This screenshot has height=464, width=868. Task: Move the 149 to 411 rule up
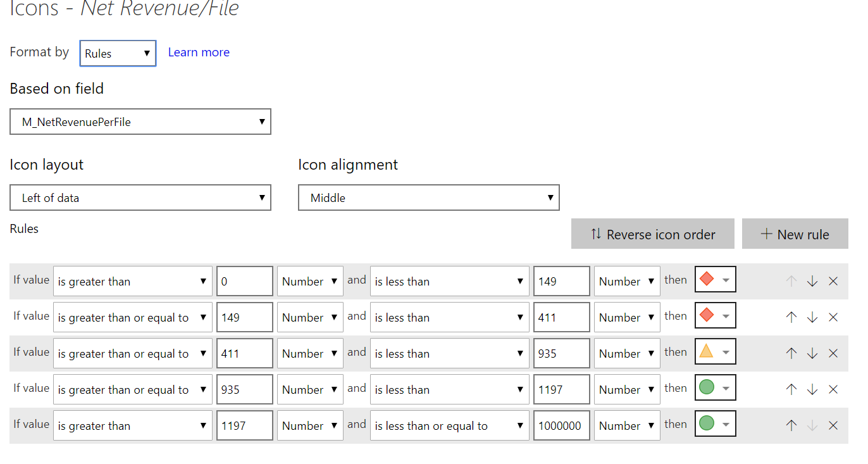tap(791, 317)
